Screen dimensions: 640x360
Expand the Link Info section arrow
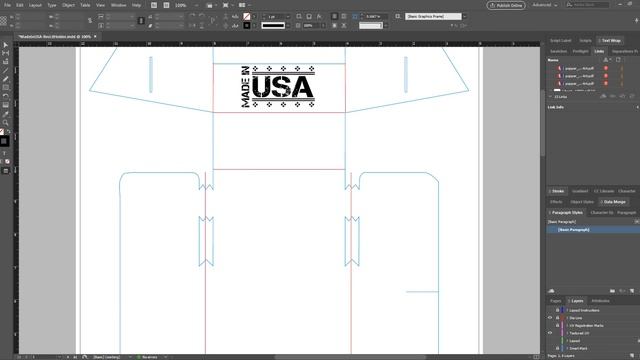coord(637,107)
